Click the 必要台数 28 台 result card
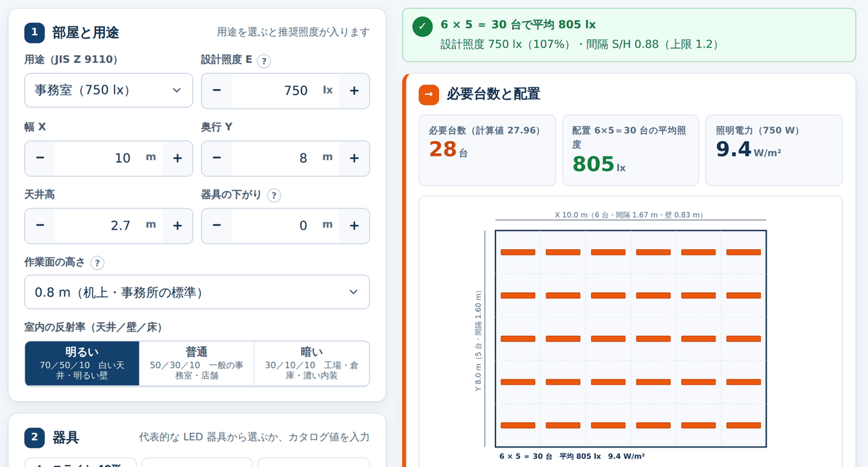 488,150
